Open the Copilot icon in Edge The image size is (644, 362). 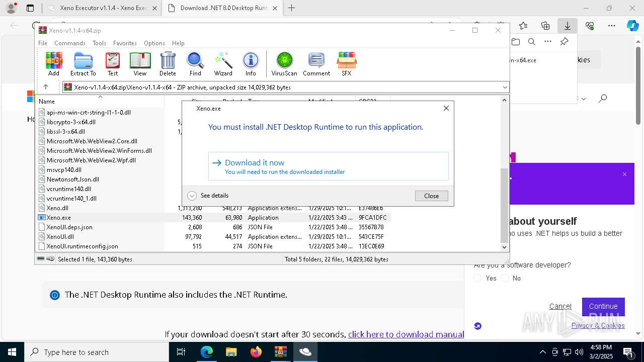pyautogui.click(x=632, y=26)
